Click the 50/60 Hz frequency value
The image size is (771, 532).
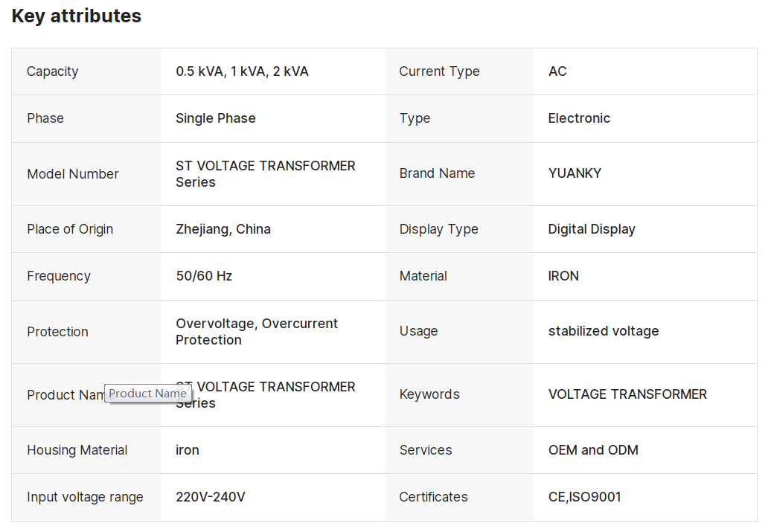pos(204,276)
